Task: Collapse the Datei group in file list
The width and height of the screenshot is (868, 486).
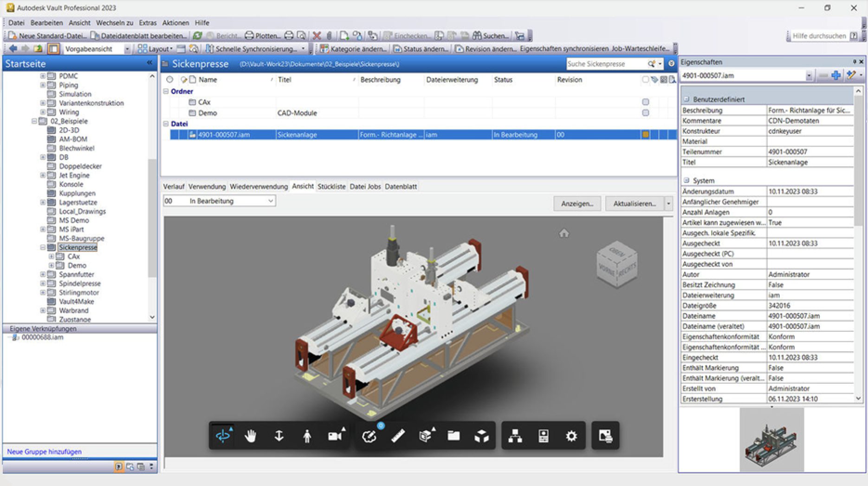Action: coord(166,124)
